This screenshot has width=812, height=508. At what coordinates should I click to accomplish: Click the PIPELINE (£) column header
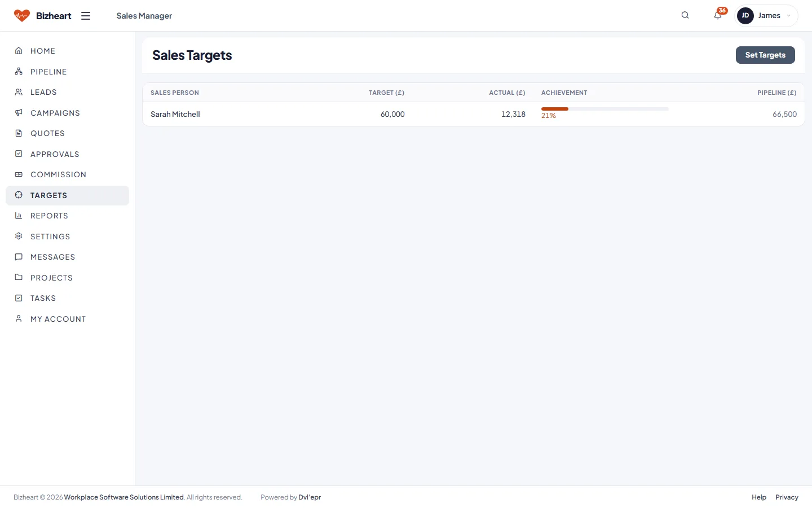777,93
